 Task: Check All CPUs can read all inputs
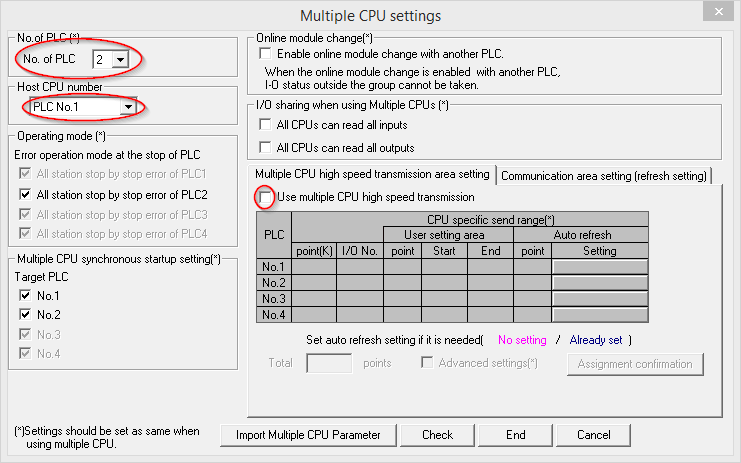pyautogui.click(x=266, y=125)
